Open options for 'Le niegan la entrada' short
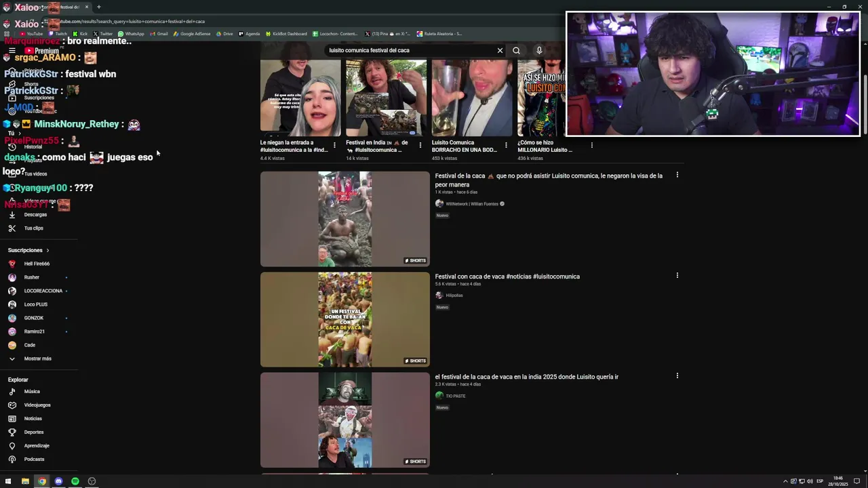 point(334,145)
